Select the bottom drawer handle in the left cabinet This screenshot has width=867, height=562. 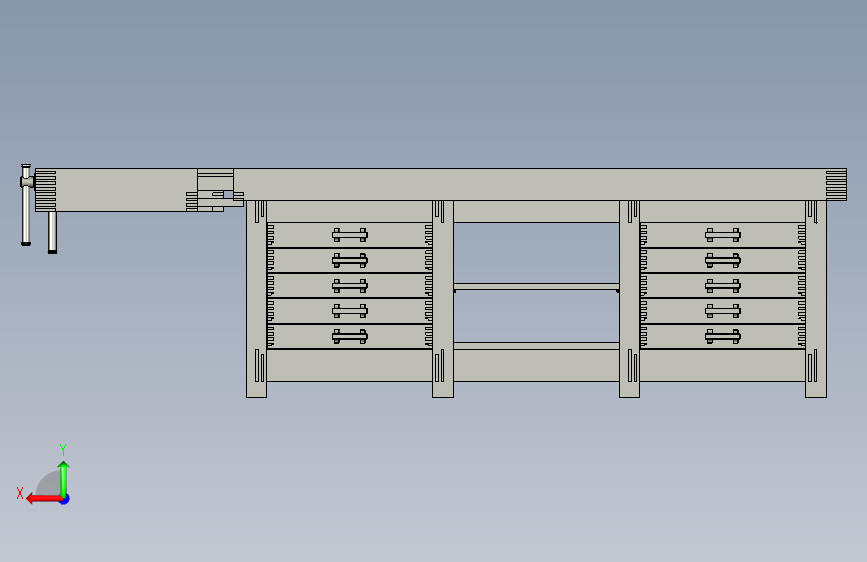(350, 336)
